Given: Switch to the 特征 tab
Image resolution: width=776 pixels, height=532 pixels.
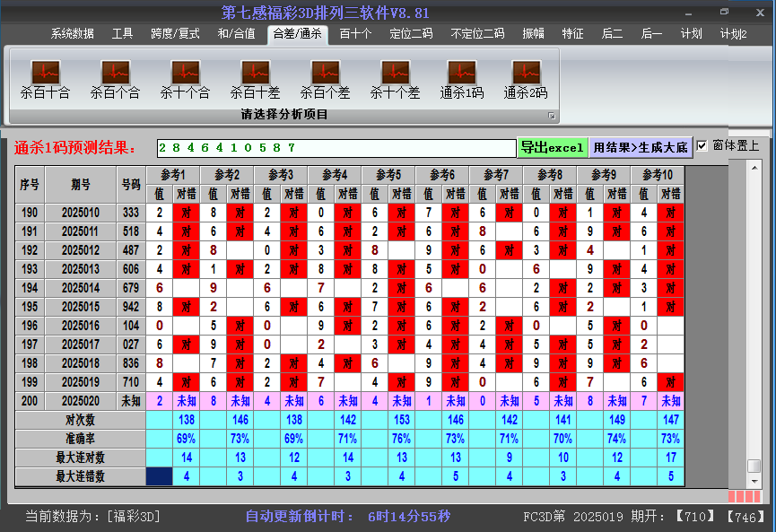Looking at the screenshot, I should [572, 34].
